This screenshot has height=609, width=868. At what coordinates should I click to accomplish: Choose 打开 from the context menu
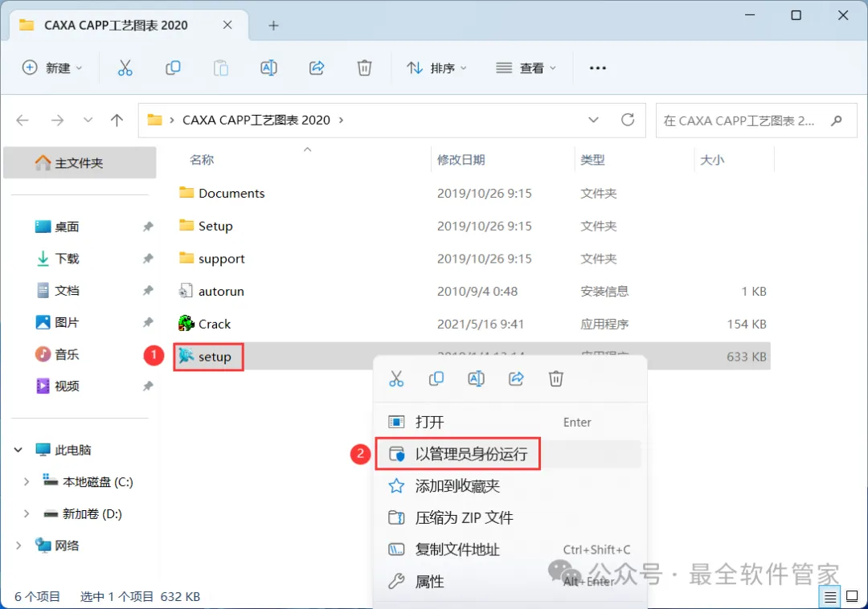510,422
